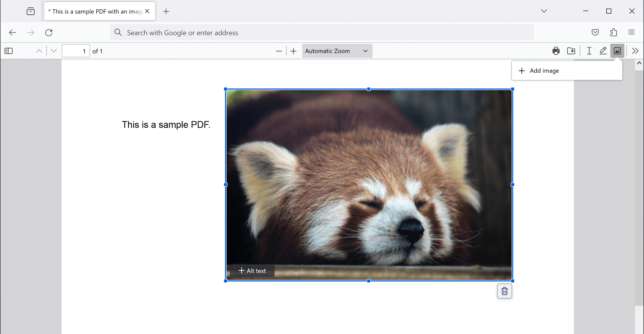
Task: Select the text annotation tool
Action: click(x=589, y=51)
